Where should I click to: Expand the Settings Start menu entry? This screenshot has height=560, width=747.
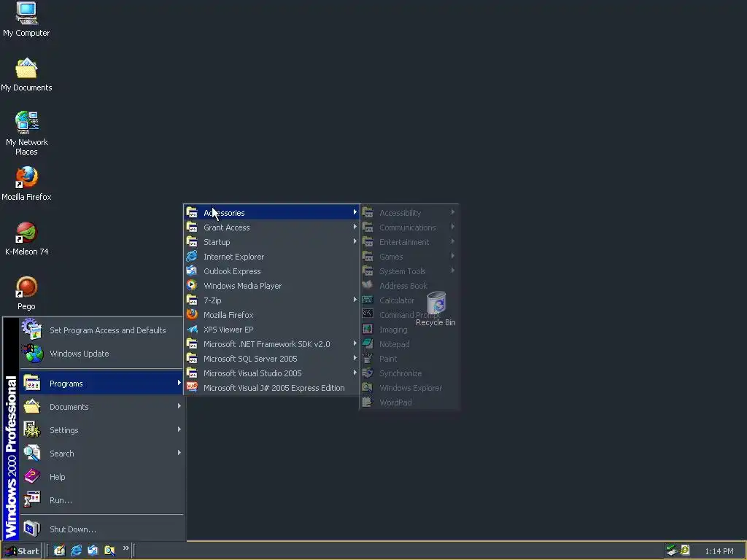coord(101,430)
